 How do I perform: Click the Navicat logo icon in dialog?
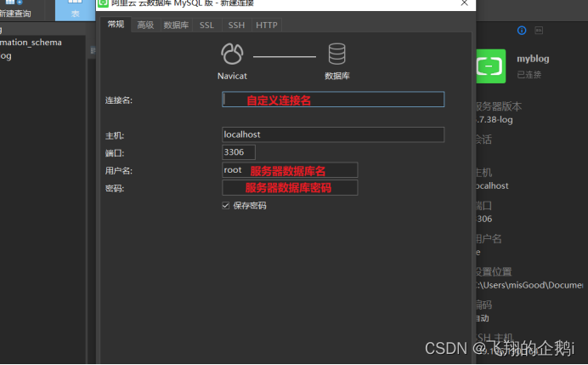click(x=232, y=54)
